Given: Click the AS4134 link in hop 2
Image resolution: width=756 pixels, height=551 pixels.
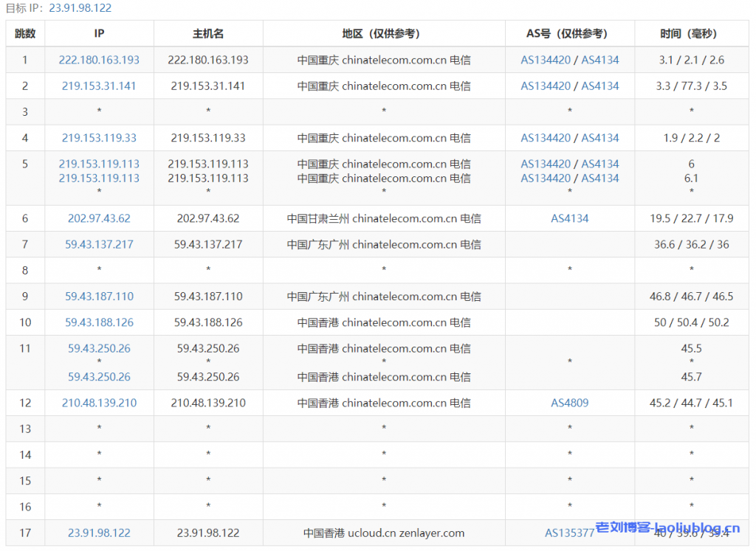Looking at the screenshot, I should pyautogui.click(x=601, y=86).
